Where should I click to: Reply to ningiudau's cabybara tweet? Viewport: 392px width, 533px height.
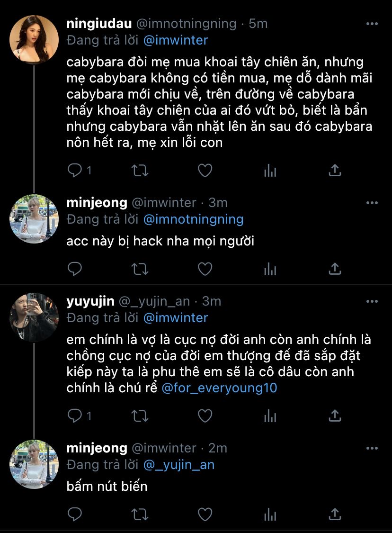click(75, 171)
